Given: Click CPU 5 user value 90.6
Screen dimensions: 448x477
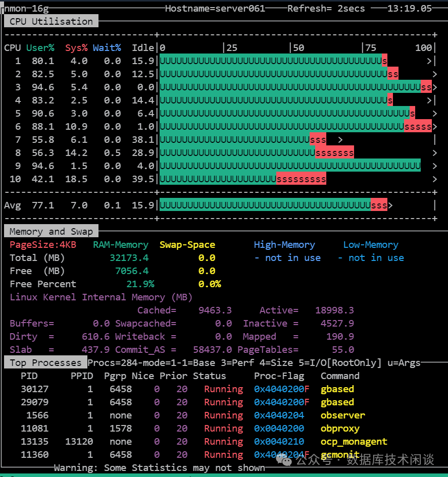Looking at the screenshot, I should [x=43, y=113].
